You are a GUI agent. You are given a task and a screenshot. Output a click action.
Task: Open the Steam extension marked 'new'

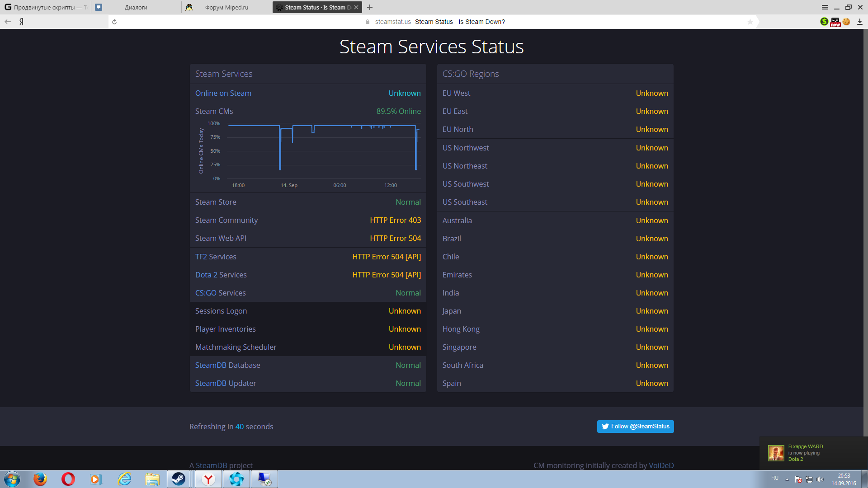[835, 22]
